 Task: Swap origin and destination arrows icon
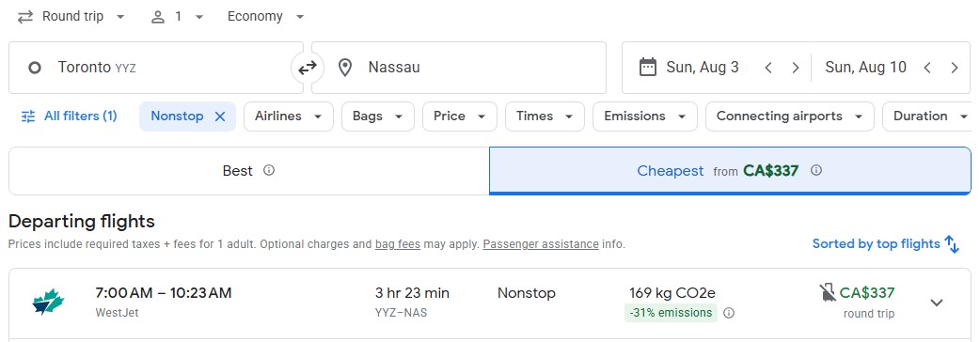click(x=307, y=68)
